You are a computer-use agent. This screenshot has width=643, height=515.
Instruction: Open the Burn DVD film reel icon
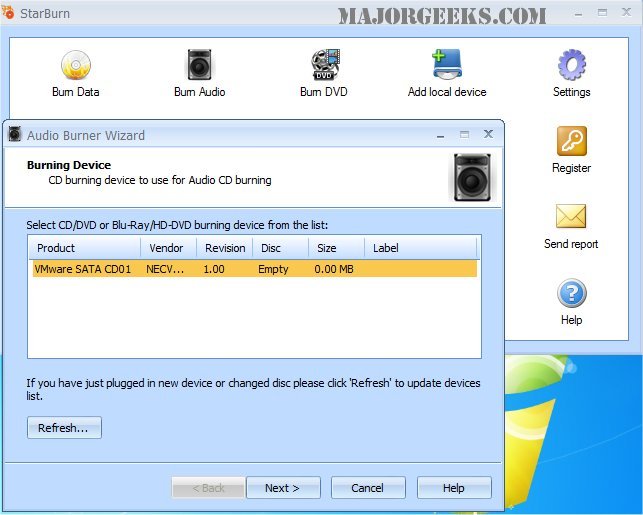point(325,64)
